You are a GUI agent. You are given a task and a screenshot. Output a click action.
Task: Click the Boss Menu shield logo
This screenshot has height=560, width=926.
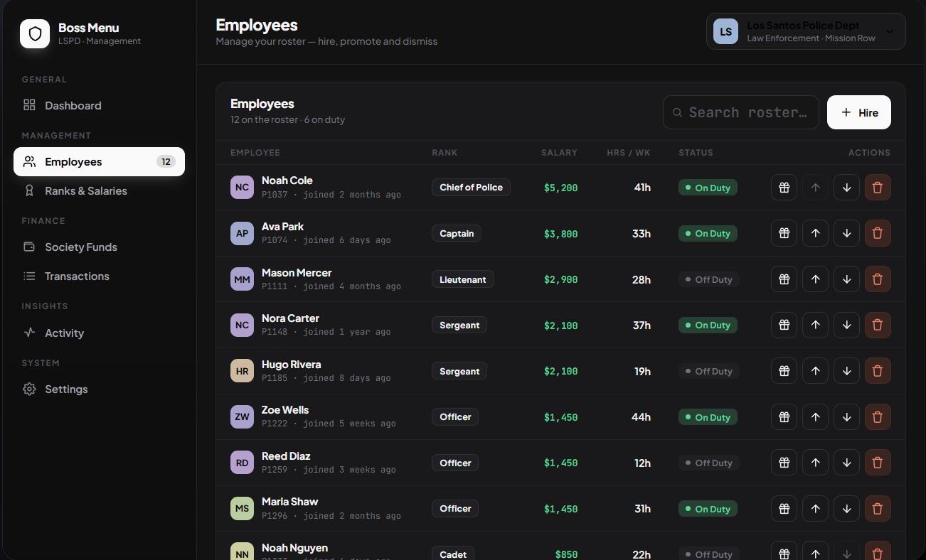click(x=35, y=33)
